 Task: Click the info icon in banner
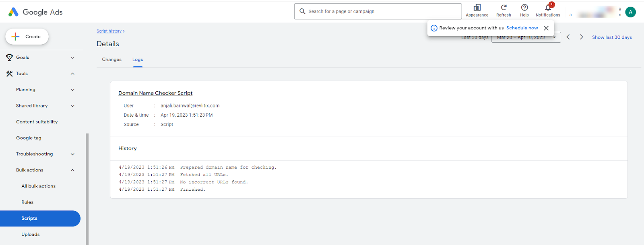tap(434, 28)
